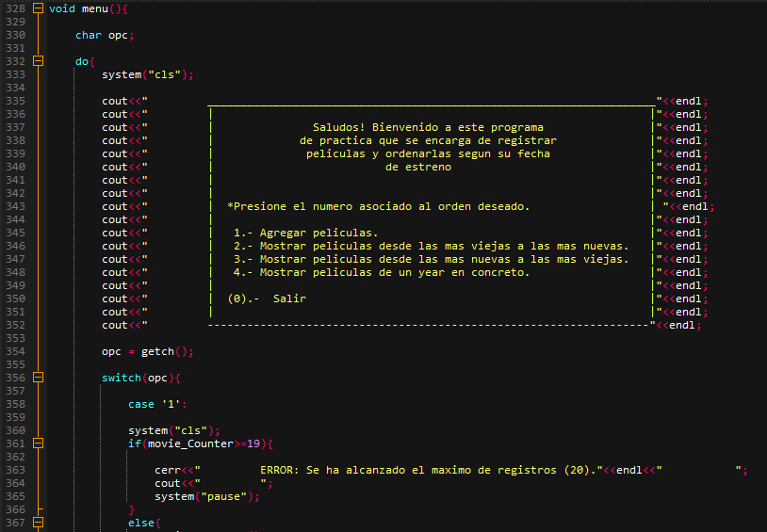Place cursor on first system("cls") call
This screenshot has width=767, height=532.
[x=147, y=74]
